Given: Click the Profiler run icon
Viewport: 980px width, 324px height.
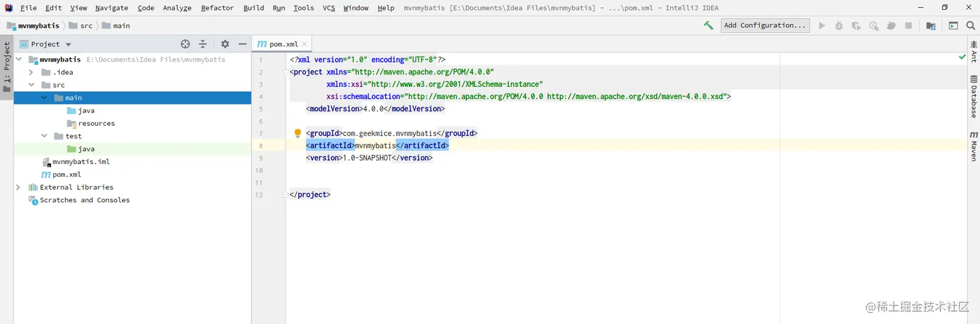Looking at the screenshot, I should (x=874, y=25).
